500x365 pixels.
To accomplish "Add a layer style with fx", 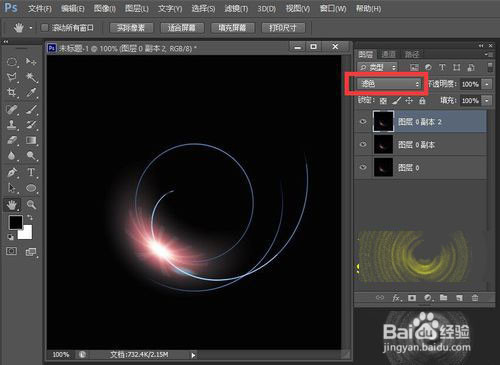I will pos(396,298).
